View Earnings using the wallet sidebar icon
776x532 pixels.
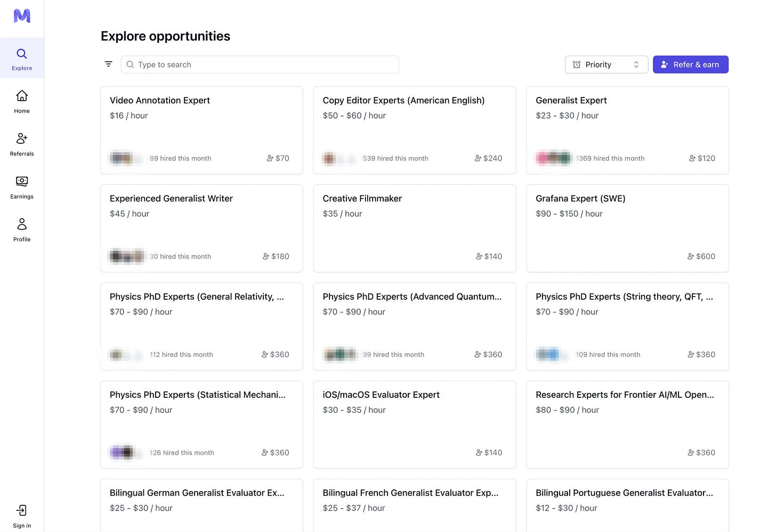[x=21, y=181]
